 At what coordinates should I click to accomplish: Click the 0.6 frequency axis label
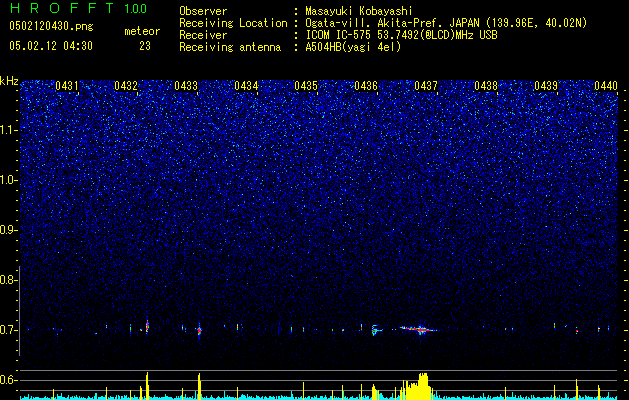[x=8, y=380]
